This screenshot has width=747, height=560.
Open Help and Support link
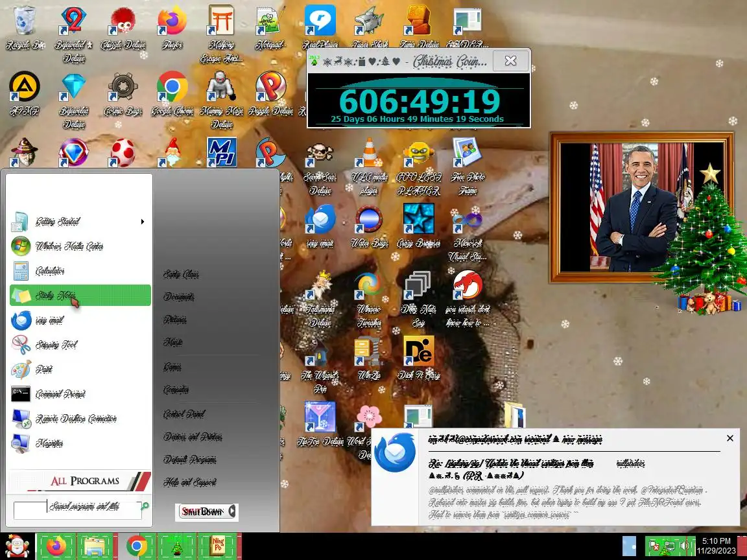tap(189, 482)
